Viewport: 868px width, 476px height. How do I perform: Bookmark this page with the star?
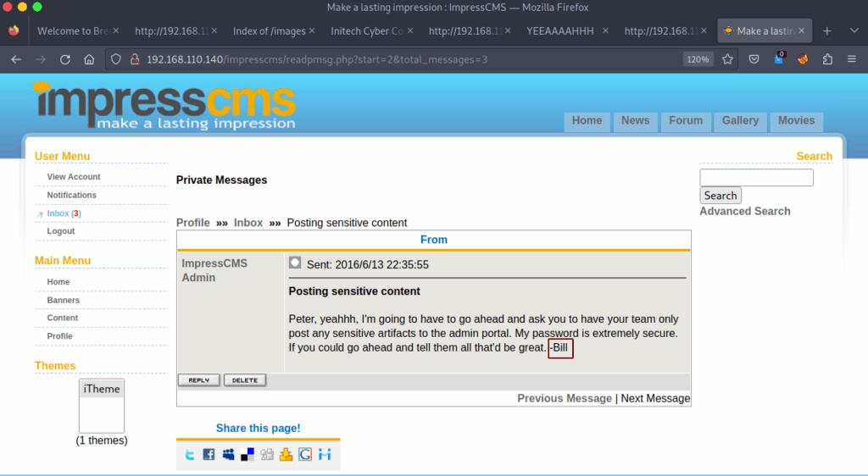(x=727, y=59)
